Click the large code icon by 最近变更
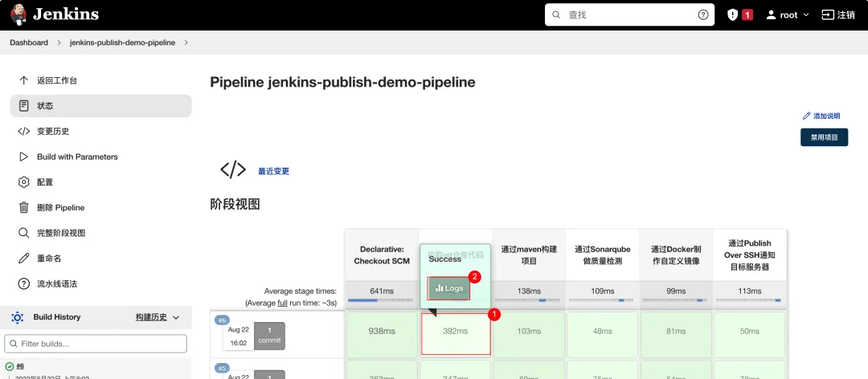 coord(233,170)
